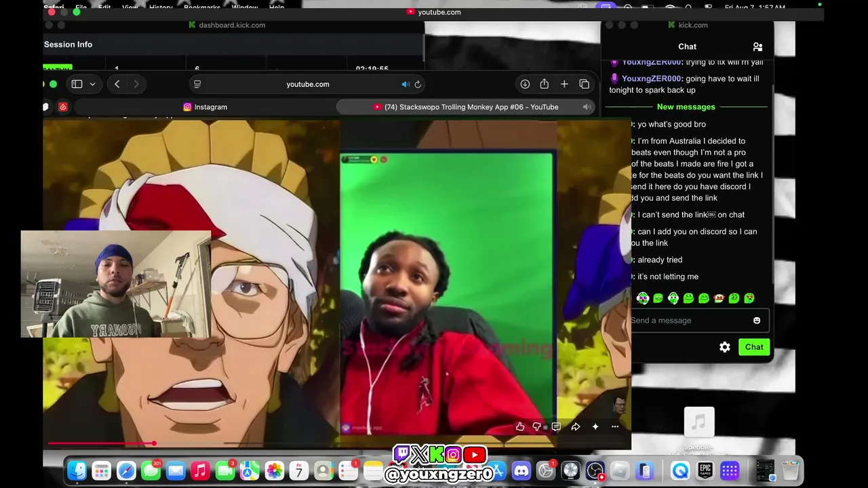
Task: Expand the sidebar tab group dropdown arrow
Action: click(92, 84)
